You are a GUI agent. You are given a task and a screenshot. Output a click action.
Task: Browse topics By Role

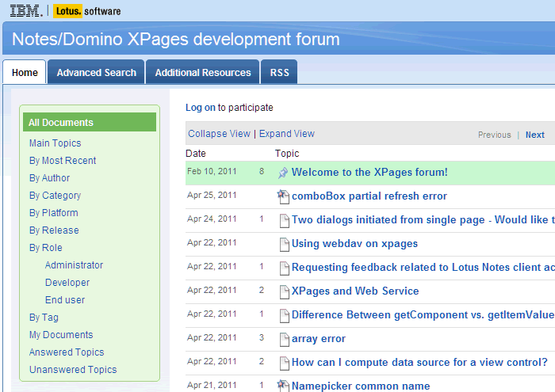tap(46, 247)
